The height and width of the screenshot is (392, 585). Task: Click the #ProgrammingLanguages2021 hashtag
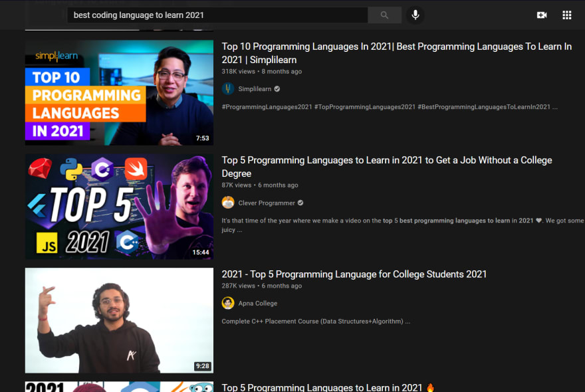(267, 107)
